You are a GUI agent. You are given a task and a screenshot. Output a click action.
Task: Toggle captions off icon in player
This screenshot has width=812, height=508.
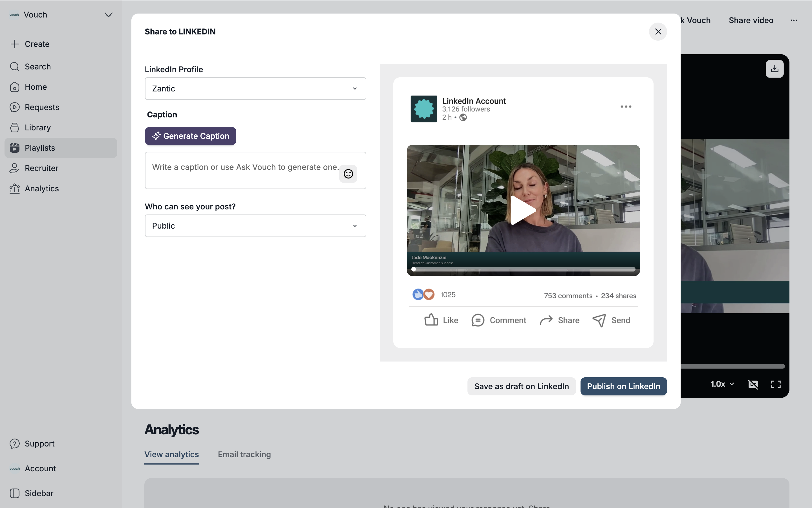(753, 384)
